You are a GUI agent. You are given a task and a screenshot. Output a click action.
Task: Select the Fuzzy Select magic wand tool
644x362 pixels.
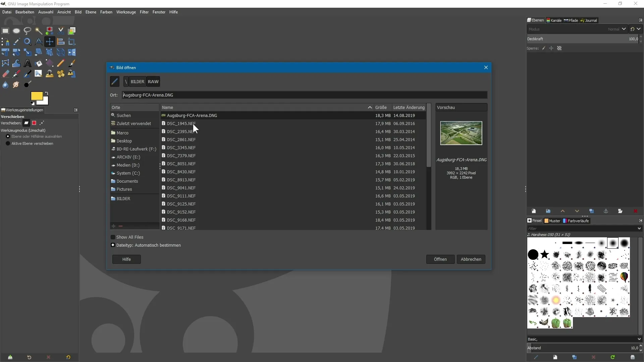click(39, 31)
